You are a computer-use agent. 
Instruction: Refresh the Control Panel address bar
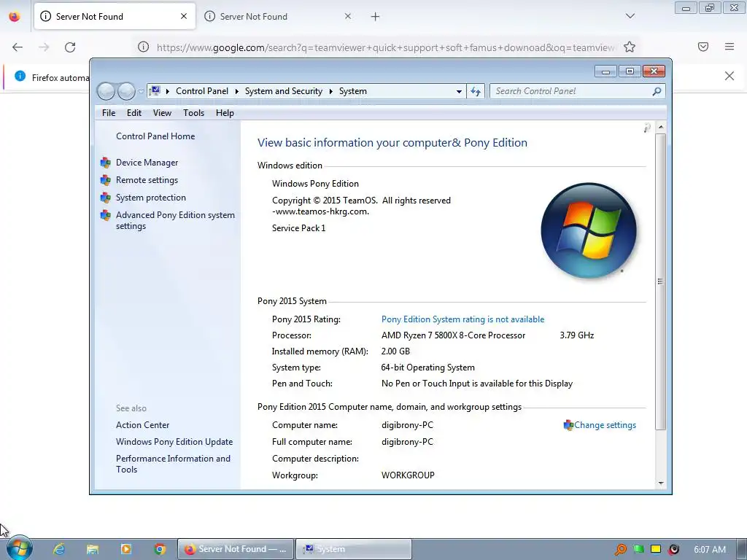[x=476, y=91]
